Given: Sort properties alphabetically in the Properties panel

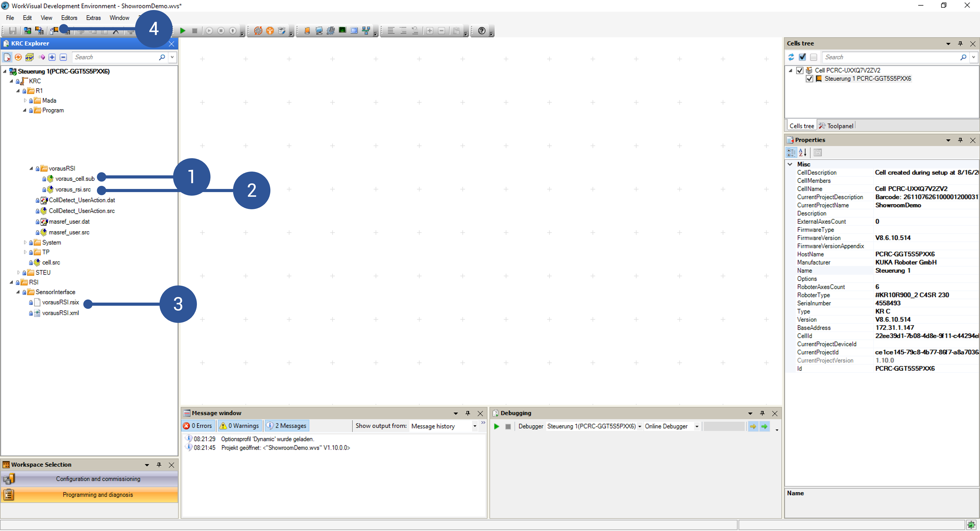Looking at the screenshot, I should click(803, 152).
